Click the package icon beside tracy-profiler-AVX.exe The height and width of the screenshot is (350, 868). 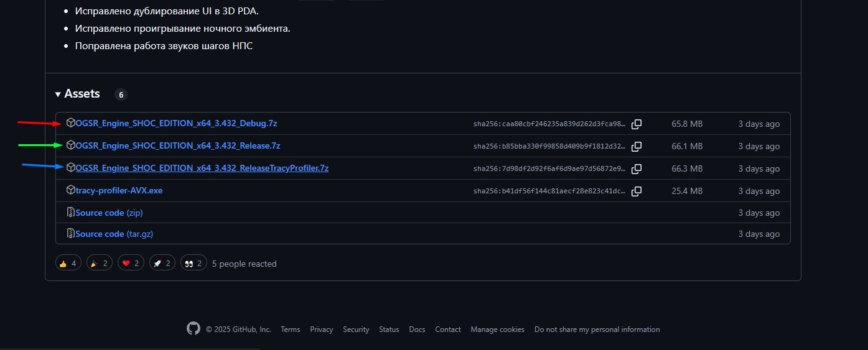[71, 190]
